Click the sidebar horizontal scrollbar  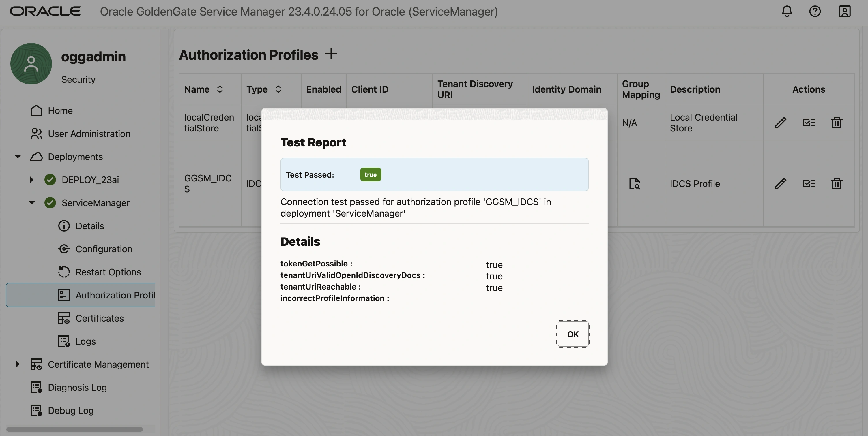(74, 429)
